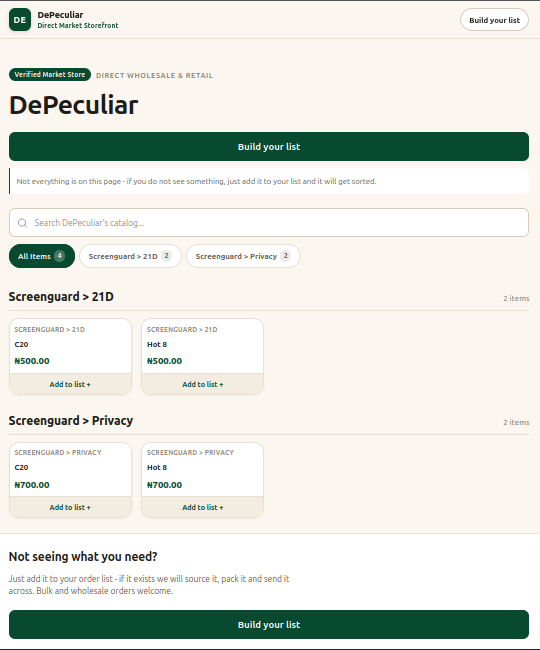Click the Hot 8 name in Privacy card
Viewport: 540px width, 650px height.
pyautogui.click(x=157, y=468)
